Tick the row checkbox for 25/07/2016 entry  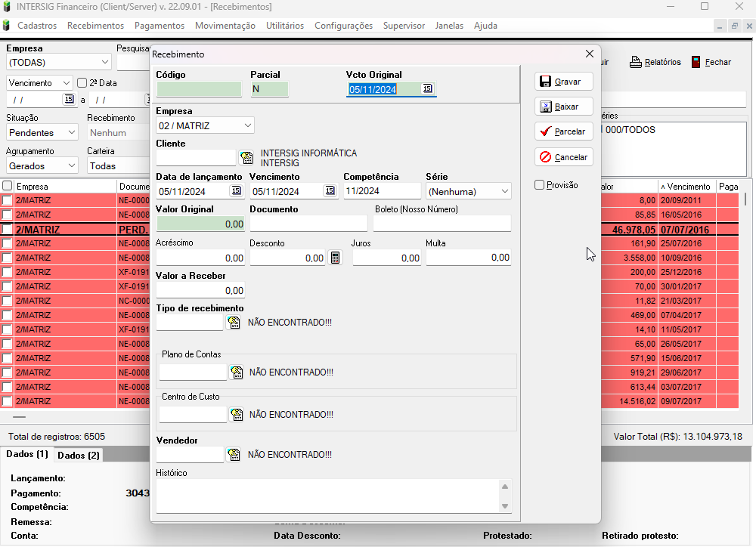click(x=8, y=243)
